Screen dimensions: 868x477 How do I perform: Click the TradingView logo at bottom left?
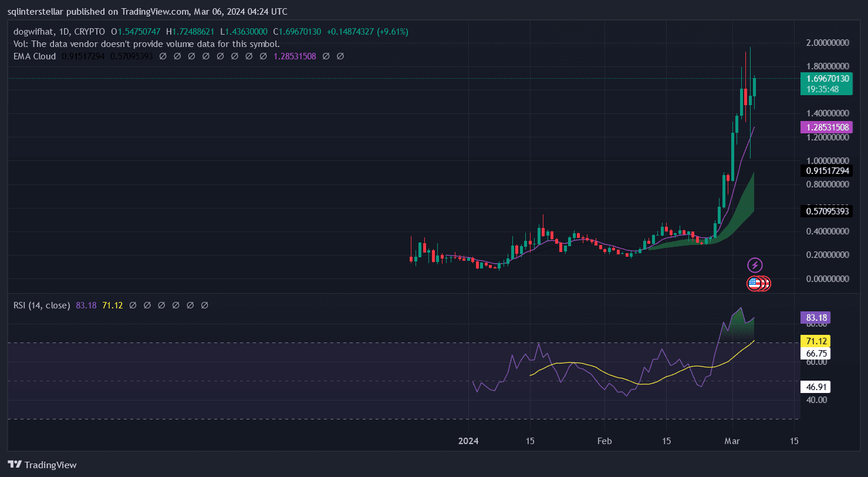pyautogui.click(x=42, y=465)
